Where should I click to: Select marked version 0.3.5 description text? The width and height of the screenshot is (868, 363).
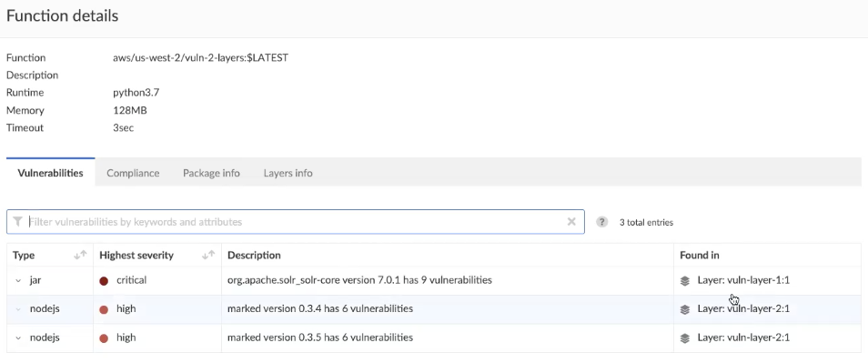pos(320,337)
